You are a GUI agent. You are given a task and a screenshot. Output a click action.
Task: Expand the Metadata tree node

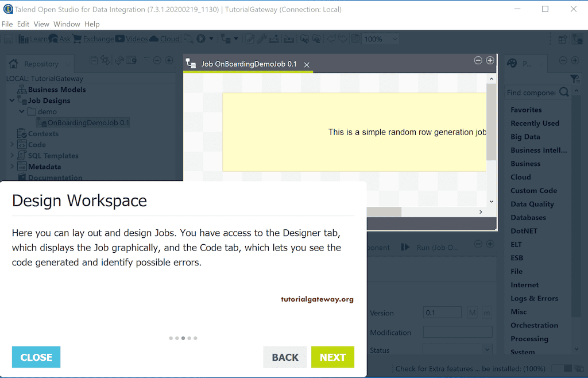[12, 166]
